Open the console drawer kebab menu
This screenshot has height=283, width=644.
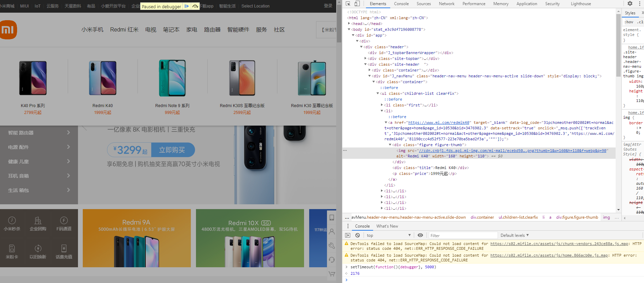(348, 226)
